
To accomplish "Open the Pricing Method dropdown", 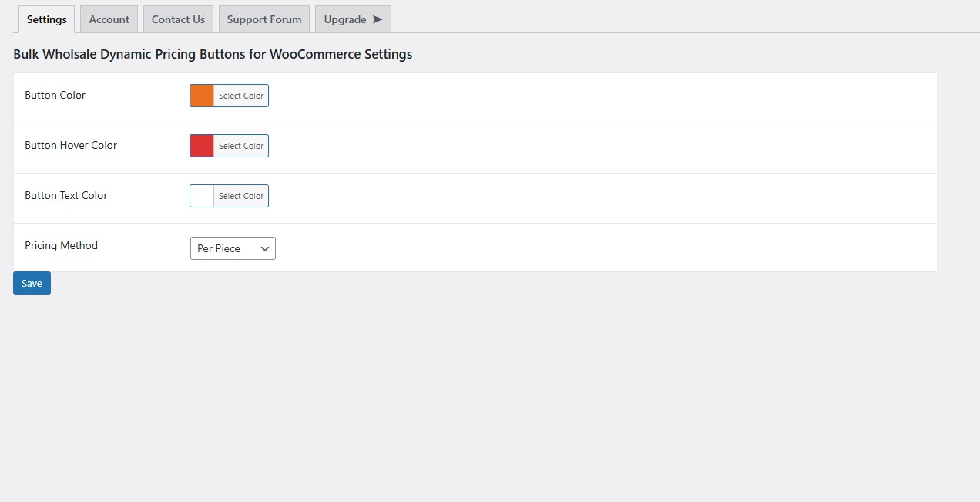I will pyautogui.click(x=233, y=248).
